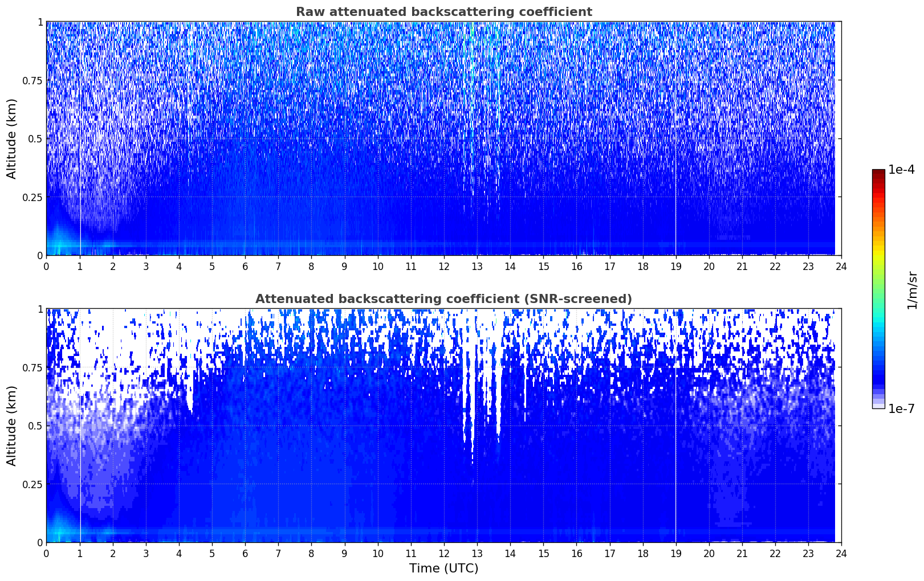Click the "0.25" altitude tick on bottom plot

click(x=32, y=484)
